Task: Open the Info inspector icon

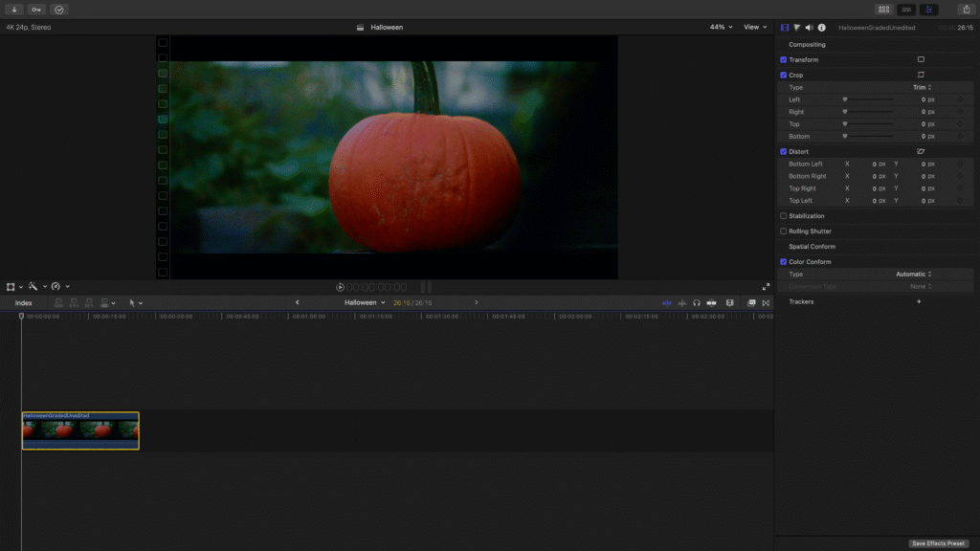Action: pos(821,28)
